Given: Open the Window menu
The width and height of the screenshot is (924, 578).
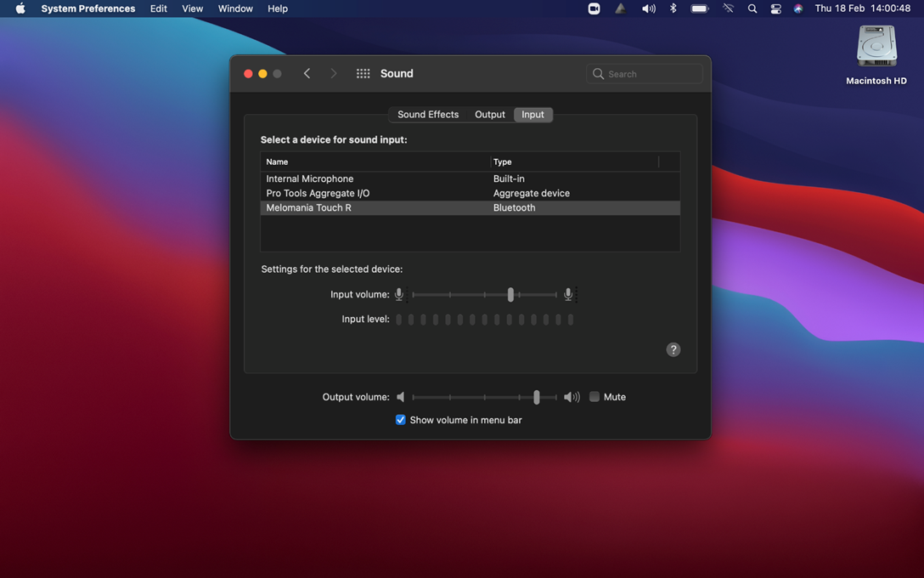Looking at the screenshot, I should click(235, 8).
